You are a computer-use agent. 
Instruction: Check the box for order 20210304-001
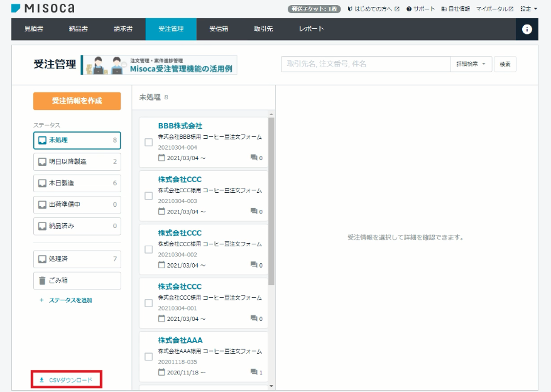(149, 303)
